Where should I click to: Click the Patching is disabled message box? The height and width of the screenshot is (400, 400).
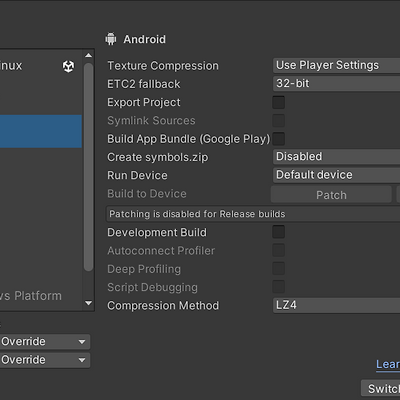tap(253, 214)
